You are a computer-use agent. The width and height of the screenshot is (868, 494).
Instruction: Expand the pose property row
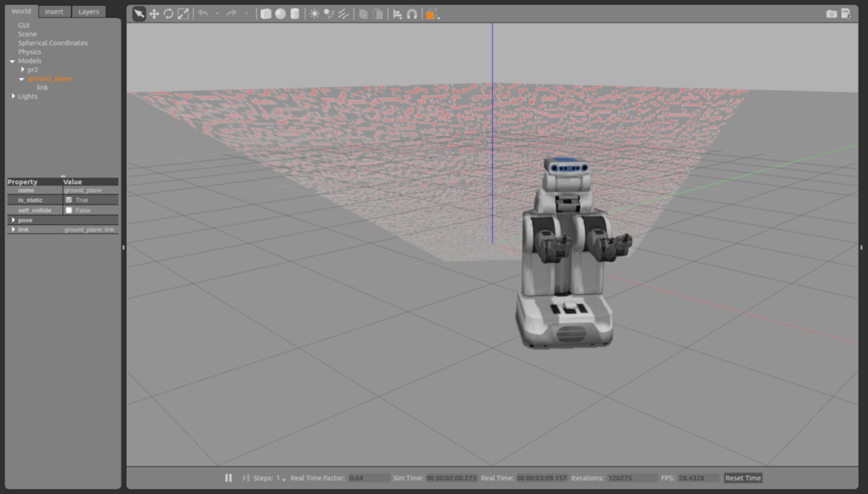click(x=13, y=220)
